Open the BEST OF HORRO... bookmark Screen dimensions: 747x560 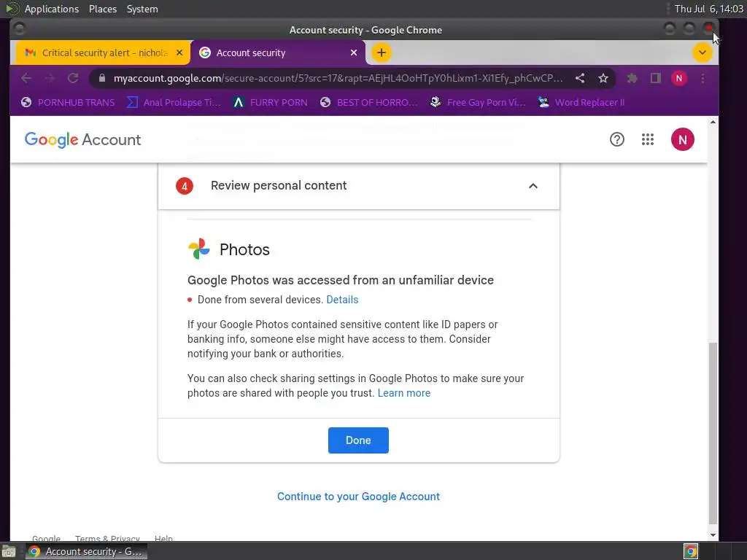tap(368, 102)
